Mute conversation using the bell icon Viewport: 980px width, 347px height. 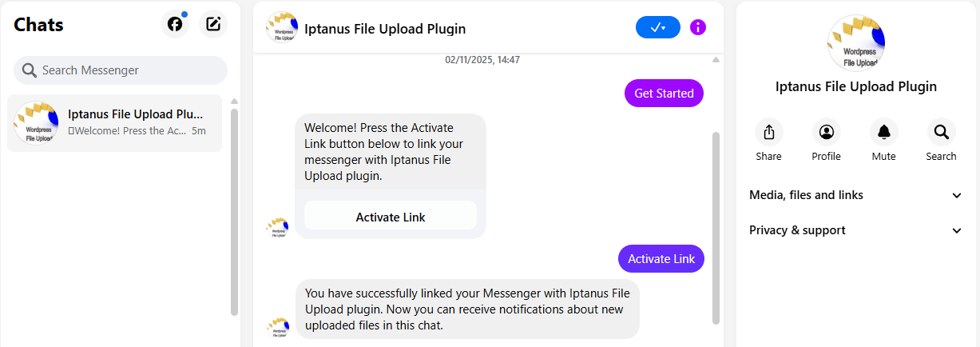(x=883, y=132)
